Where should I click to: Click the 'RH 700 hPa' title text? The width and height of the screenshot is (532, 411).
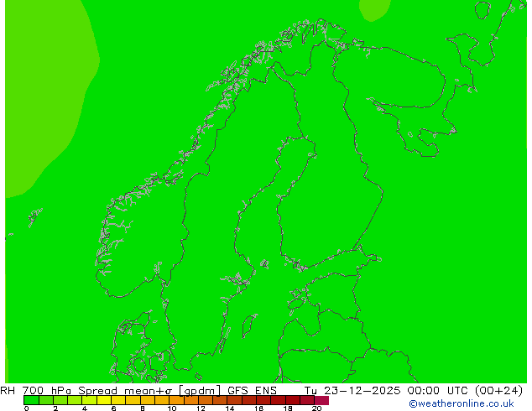35,390
